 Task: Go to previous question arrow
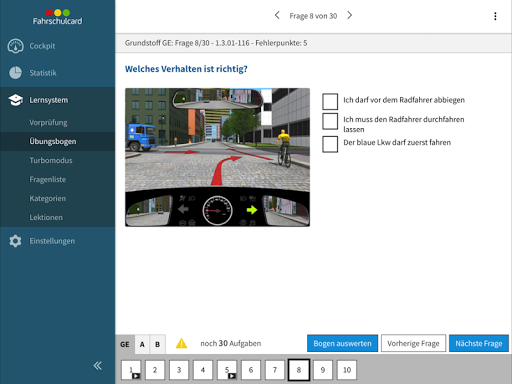tap(277, 15)
